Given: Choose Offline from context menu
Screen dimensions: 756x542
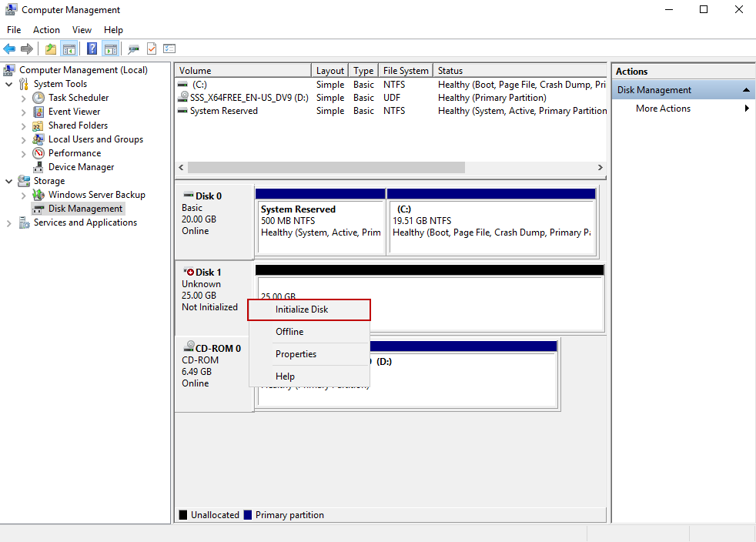Looking at the screenshot, I should (309, 332).
